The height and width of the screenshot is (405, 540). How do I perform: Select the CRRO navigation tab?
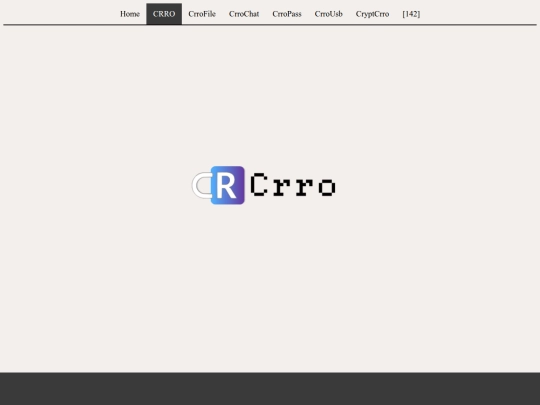[164, 14]
